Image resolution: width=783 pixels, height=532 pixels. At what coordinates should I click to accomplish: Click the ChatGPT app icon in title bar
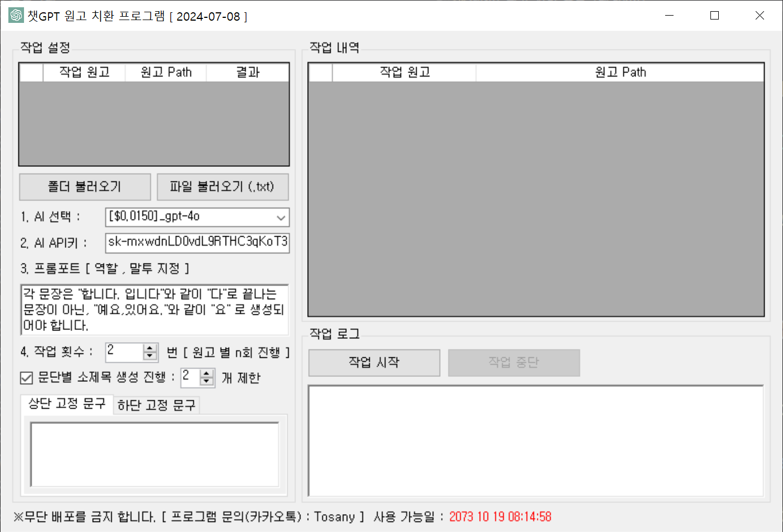tap(16, 16)
